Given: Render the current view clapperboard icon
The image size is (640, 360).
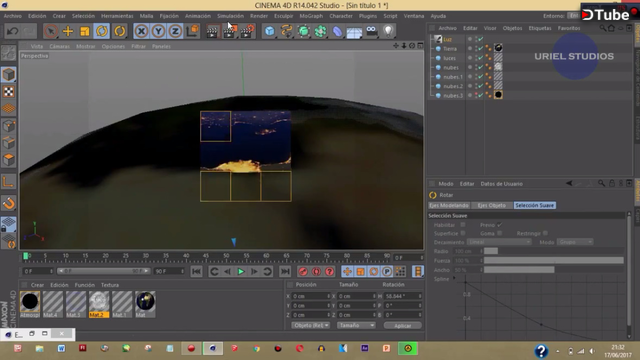Looking at the screenshot, I should click(x=212, y=31).
